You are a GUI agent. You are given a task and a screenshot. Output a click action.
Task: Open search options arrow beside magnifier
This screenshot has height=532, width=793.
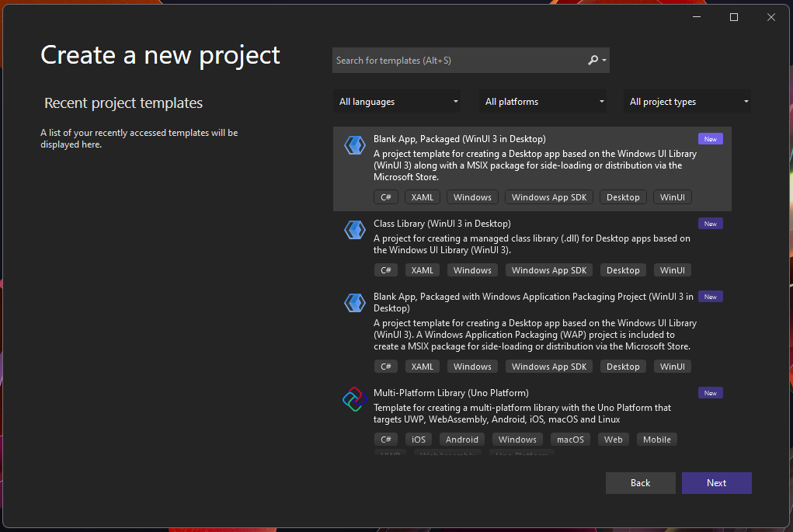[x=603, y=60]
